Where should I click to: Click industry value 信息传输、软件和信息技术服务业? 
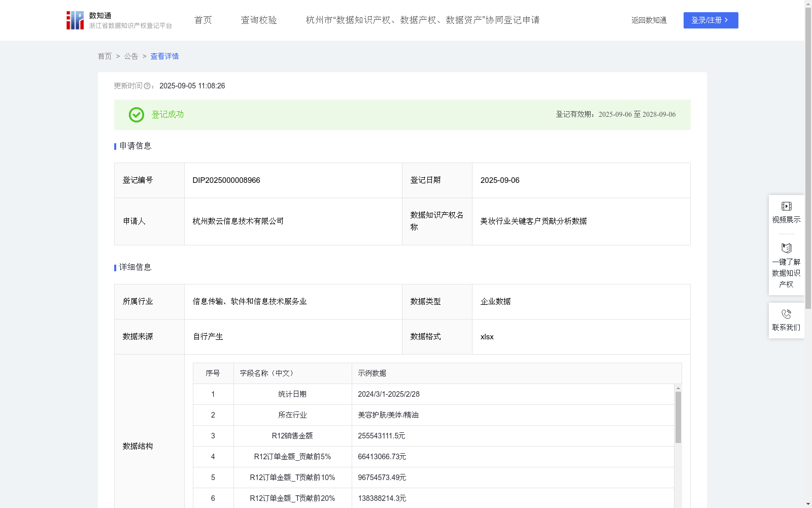point(250,302)
